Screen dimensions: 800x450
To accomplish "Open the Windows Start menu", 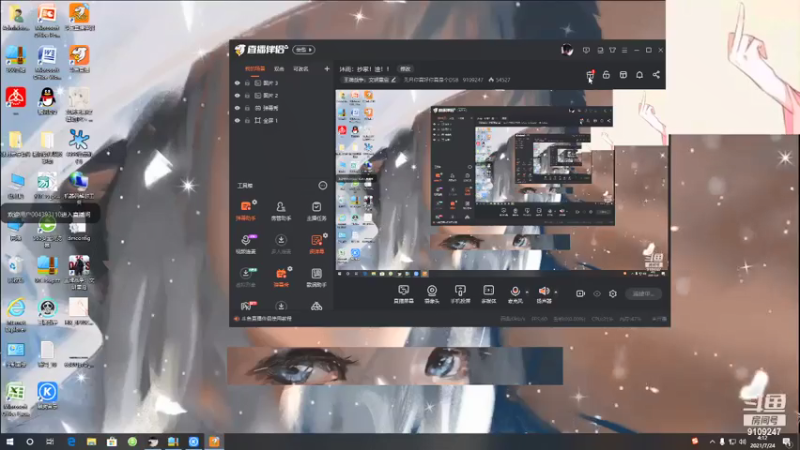I will click(10, 441).
